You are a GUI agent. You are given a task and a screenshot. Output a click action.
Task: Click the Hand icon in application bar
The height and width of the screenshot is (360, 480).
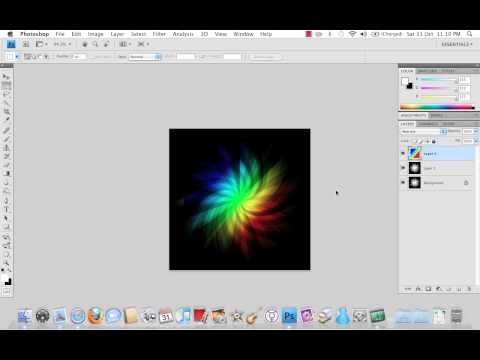tap(85, 44)
